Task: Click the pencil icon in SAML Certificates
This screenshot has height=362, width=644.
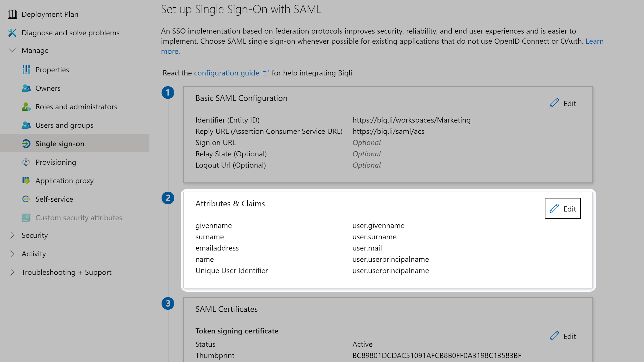Action: click(554, 336)
